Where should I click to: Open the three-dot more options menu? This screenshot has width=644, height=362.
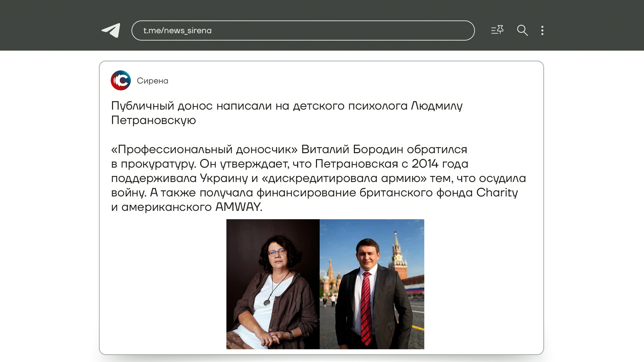(542, 31)
